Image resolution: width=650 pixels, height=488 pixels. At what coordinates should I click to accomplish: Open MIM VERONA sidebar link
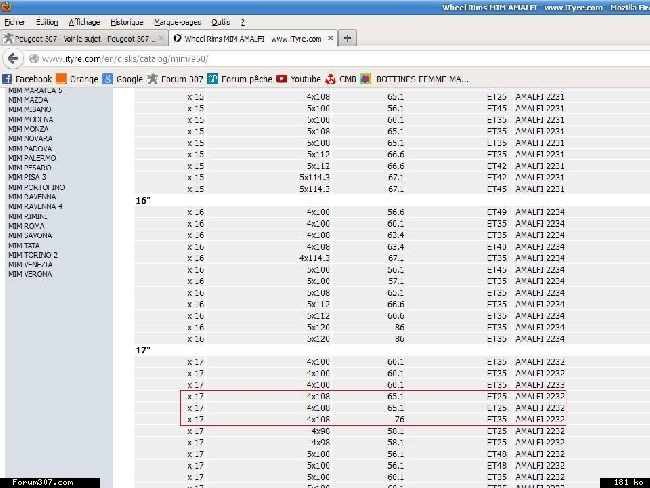point(30,274)
